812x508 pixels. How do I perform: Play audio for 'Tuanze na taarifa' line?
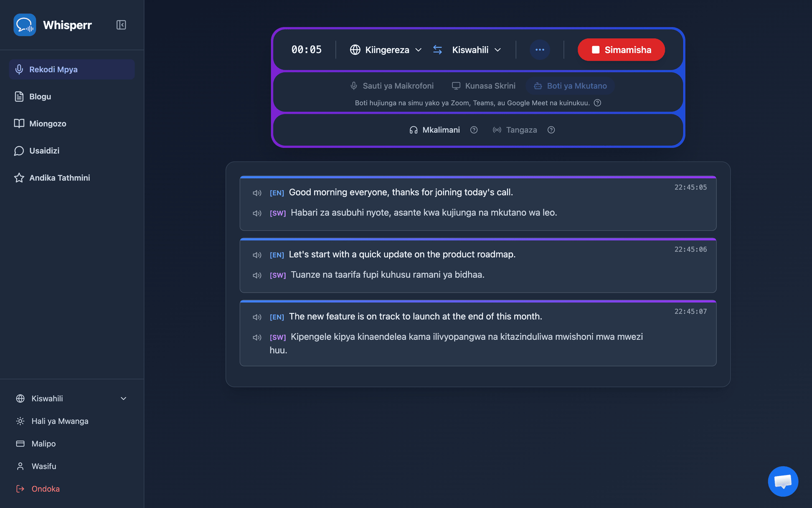coord(257,275)
